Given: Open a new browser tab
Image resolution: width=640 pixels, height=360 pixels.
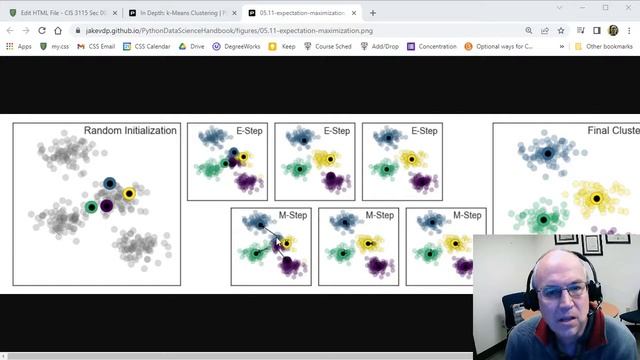Looking at the screenshot, I should (x=373, y=13).
